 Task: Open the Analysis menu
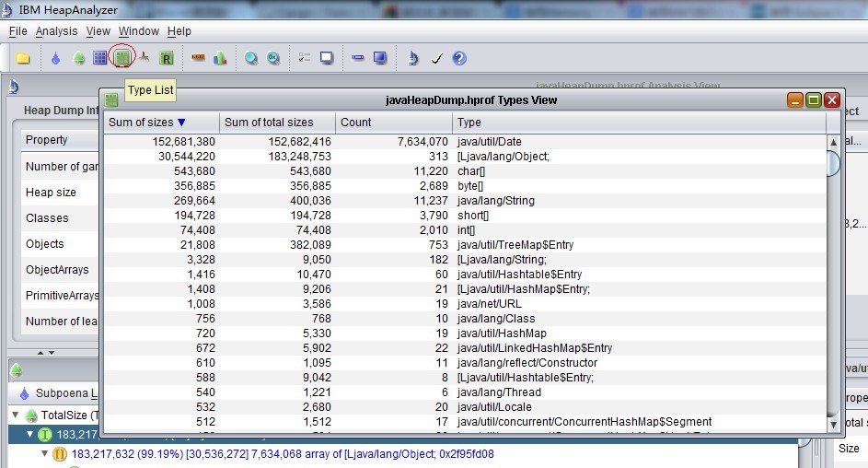click(x=56, y=31)
